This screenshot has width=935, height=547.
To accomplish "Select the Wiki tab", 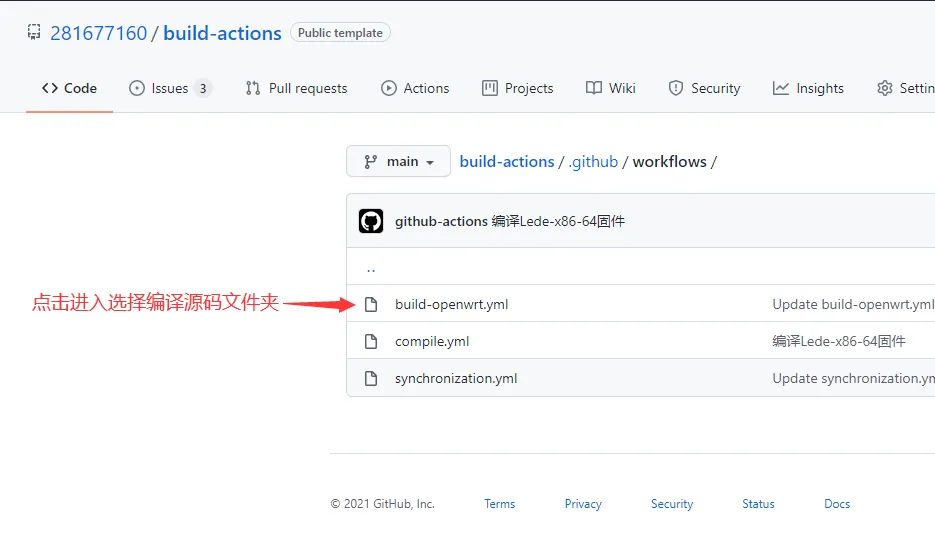I will coord(611,88).
